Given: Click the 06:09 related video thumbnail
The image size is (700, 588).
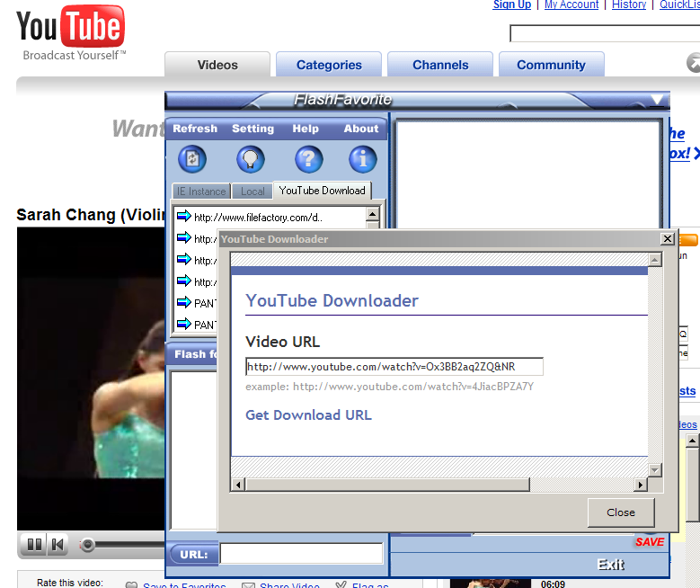Looking at the screenshot, I should [x=490, y=584].
